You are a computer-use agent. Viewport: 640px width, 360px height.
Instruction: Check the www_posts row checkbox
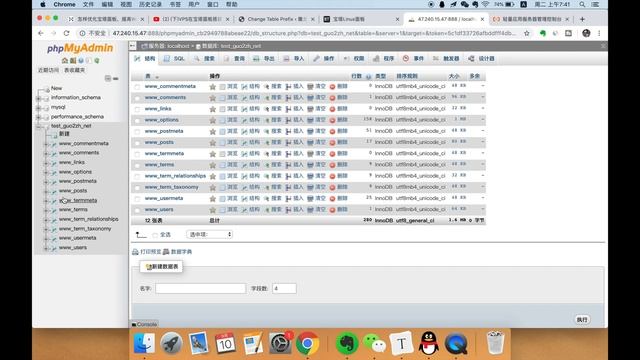(x=137, y=143)
